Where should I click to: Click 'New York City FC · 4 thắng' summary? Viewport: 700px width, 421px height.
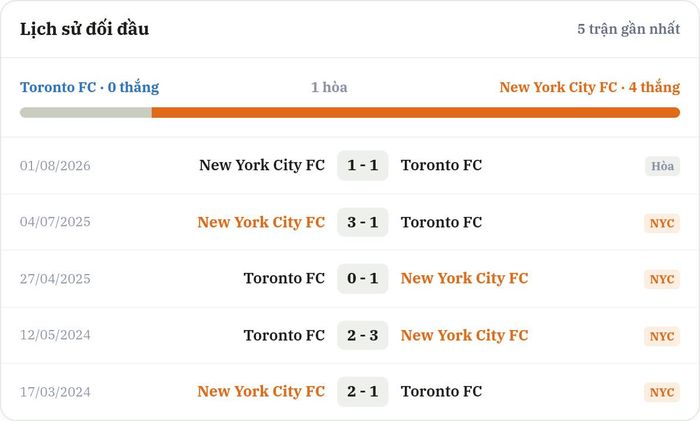589,87
